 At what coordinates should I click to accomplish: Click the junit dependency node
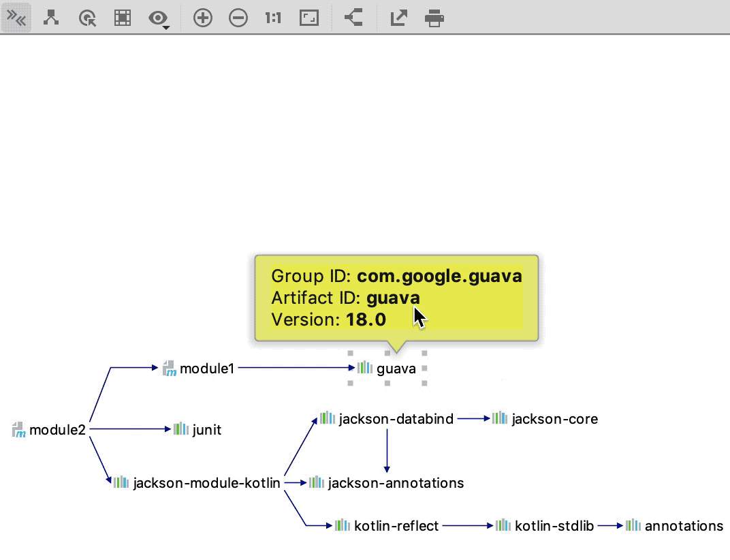(x=197, y=430)
